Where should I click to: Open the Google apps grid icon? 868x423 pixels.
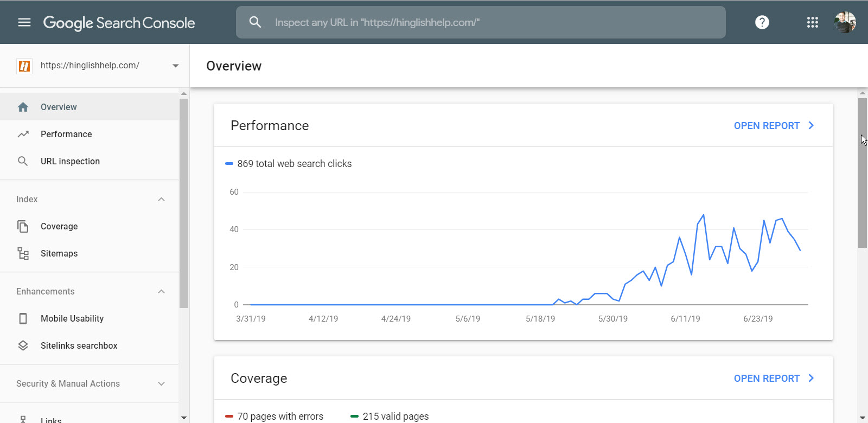pyautogui.click(x=812, y=22)
